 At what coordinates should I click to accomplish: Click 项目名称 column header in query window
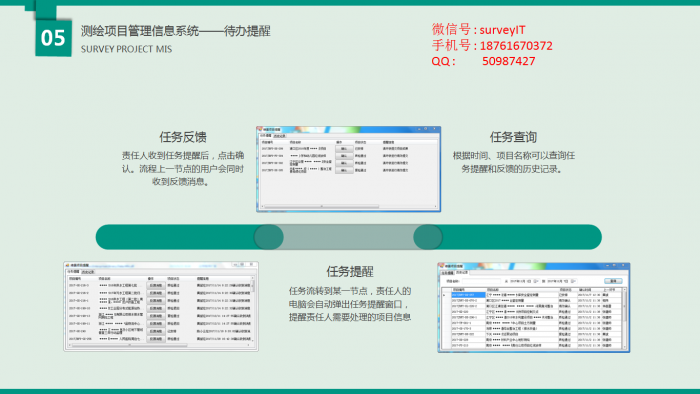click(493, 290)
